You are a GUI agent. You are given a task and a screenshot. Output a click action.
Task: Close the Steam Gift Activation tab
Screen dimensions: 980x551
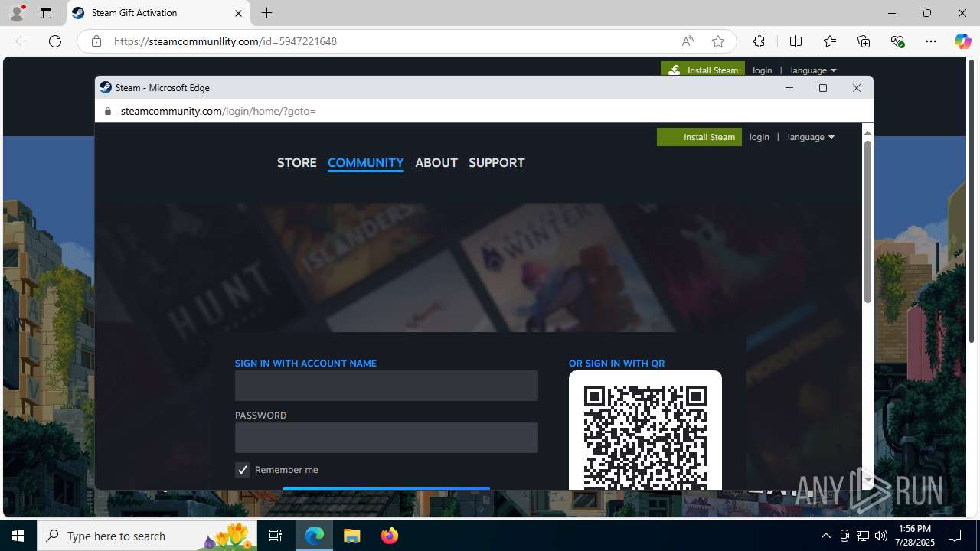click(238, 13)
